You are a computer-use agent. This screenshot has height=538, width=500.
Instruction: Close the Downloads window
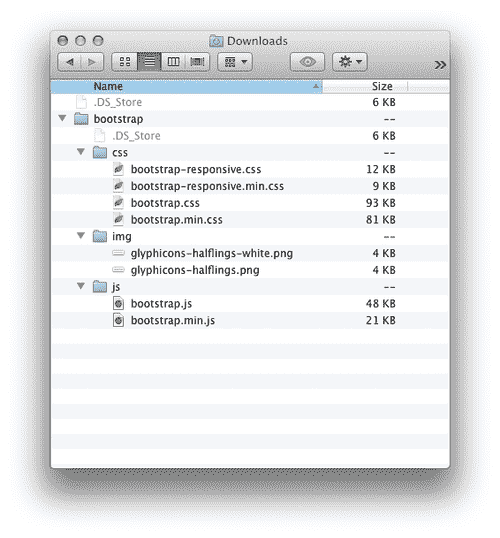[62, 41]
